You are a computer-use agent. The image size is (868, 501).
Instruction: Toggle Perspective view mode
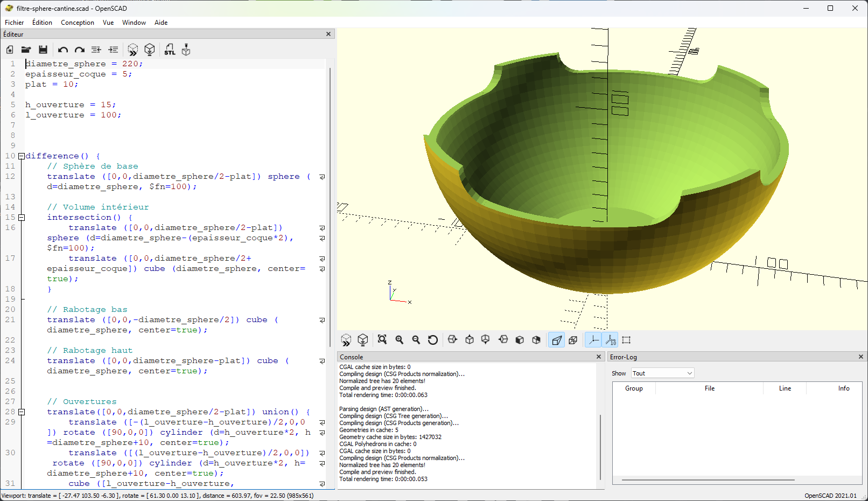pos(557,340)
